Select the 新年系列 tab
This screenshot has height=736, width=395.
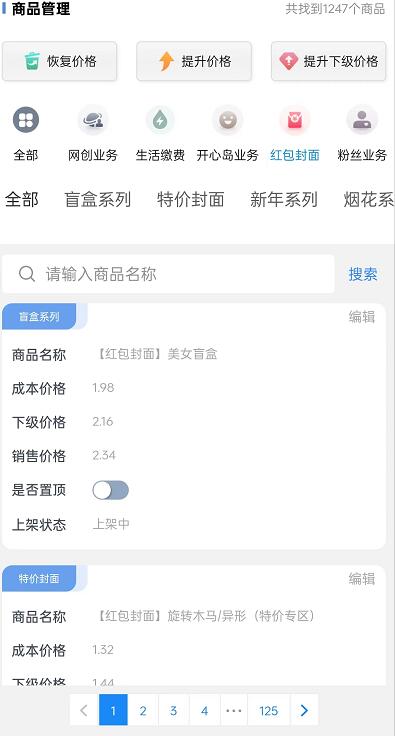tap(284, 199)
